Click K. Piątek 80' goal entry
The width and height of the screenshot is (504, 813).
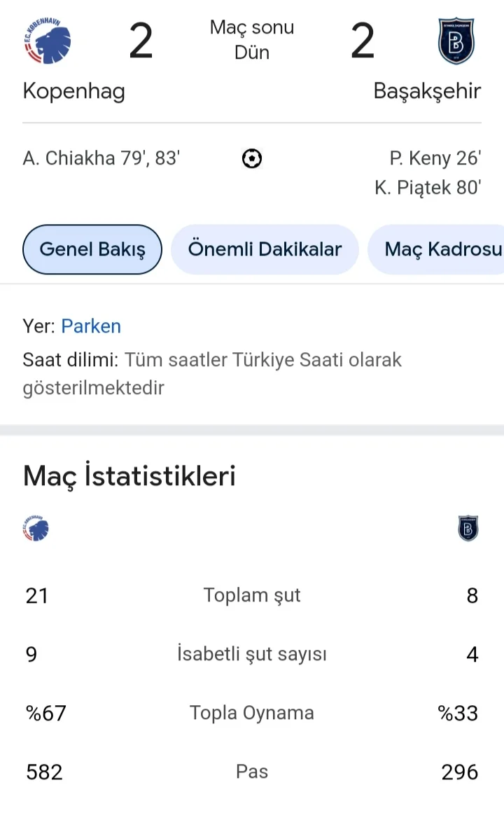[x=427, y=188]
